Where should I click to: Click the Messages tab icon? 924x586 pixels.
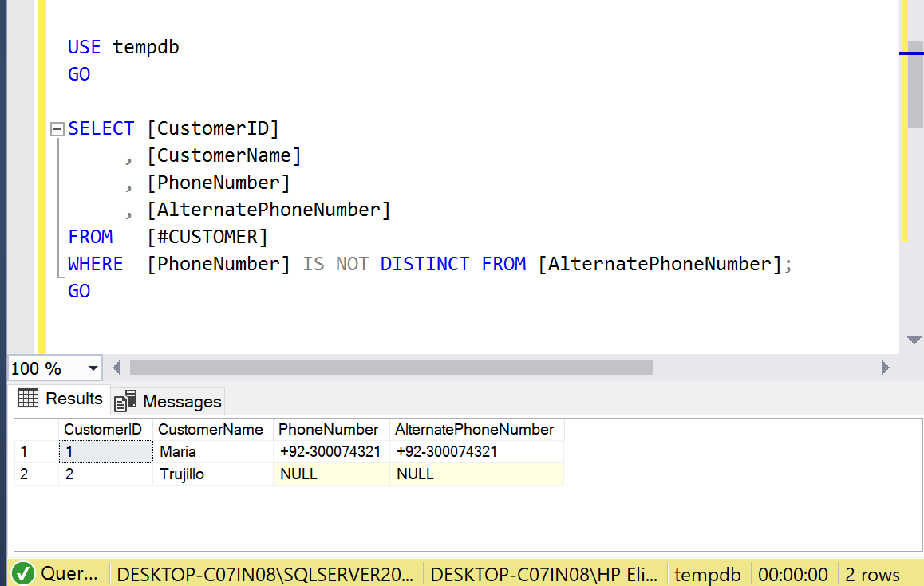coord(125,401)
